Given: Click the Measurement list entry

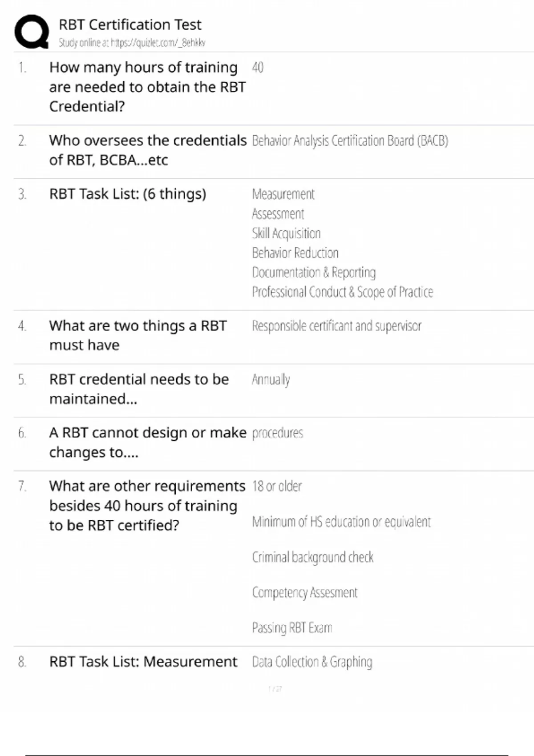Looking at the screenshot, I should [283, 194].
